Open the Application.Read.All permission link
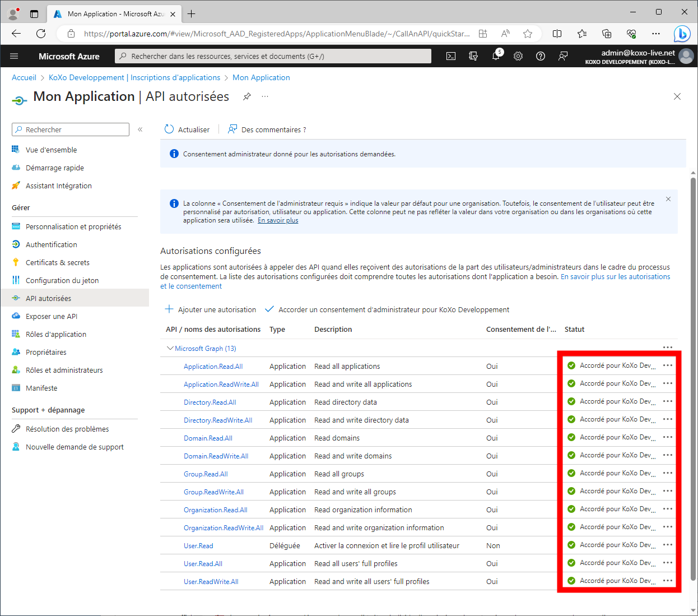This screenshot has width=698, height=616. point(213,367)
